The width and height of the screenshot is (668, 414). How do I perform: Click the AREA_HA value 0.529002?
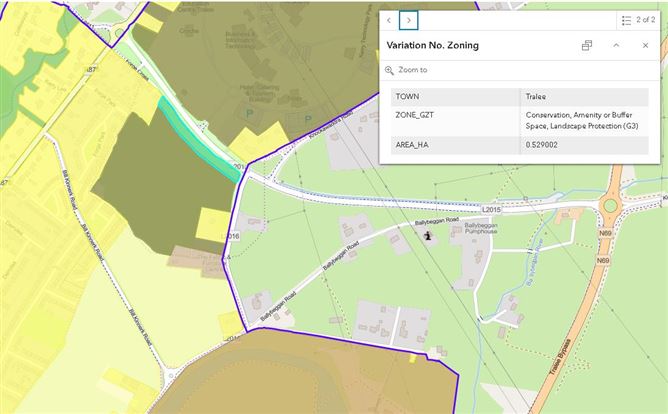click(x=584, y=145)
